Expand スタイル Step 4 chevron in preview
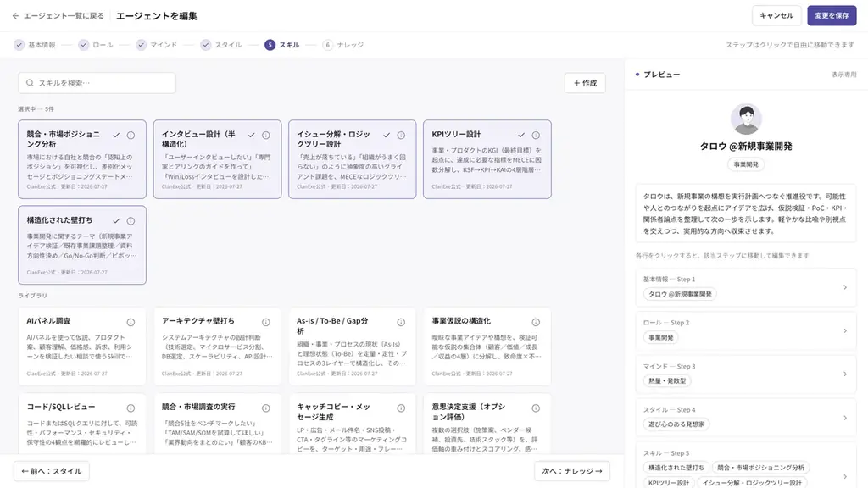868x488 pixels. coord(845,418)
